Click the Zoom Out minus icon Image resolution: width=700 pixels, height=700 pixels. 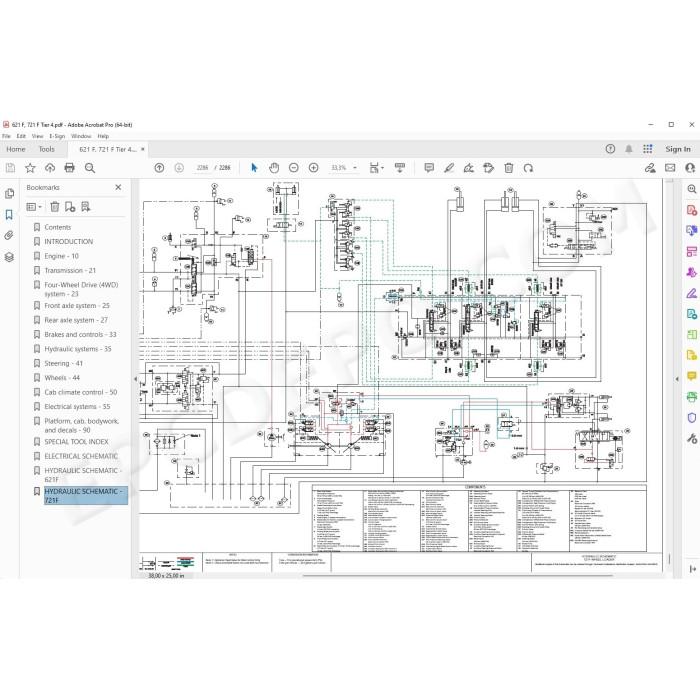[x=293, y=168]
